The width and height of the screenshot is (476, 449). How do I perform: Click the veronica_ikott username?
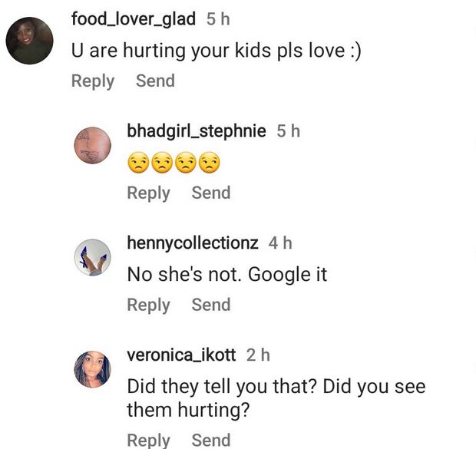(181, 355)
